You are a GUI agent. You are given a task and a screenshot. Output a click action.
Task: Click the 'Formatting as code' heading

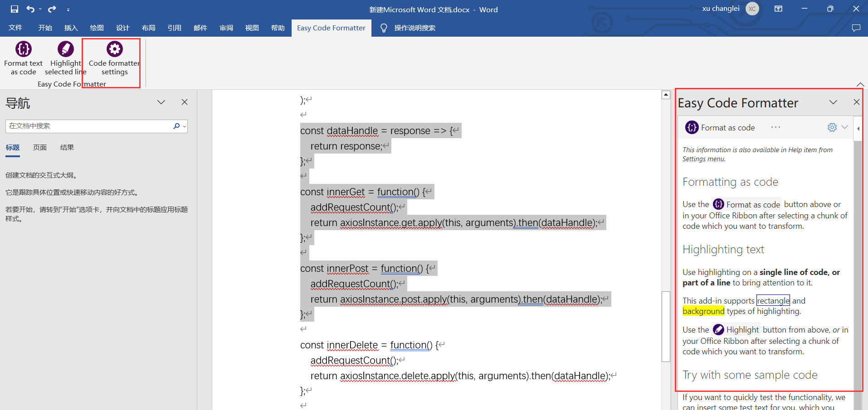tap(730, 182)
